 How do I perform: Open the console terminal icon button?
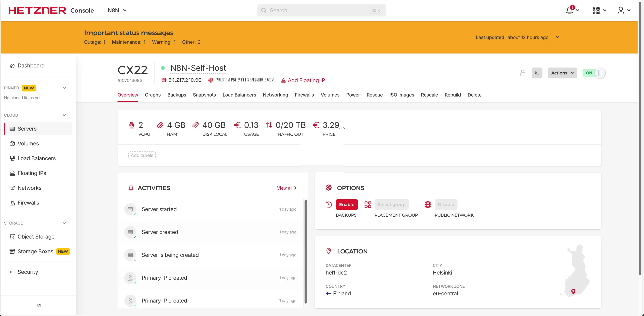[x=537, y=73]
